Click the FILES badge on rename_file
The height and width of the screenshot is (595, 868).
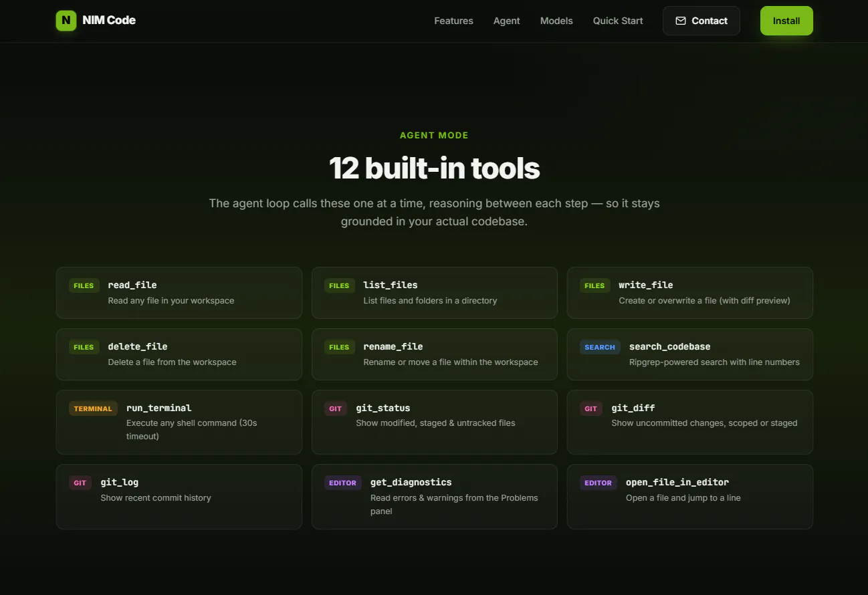339,347
